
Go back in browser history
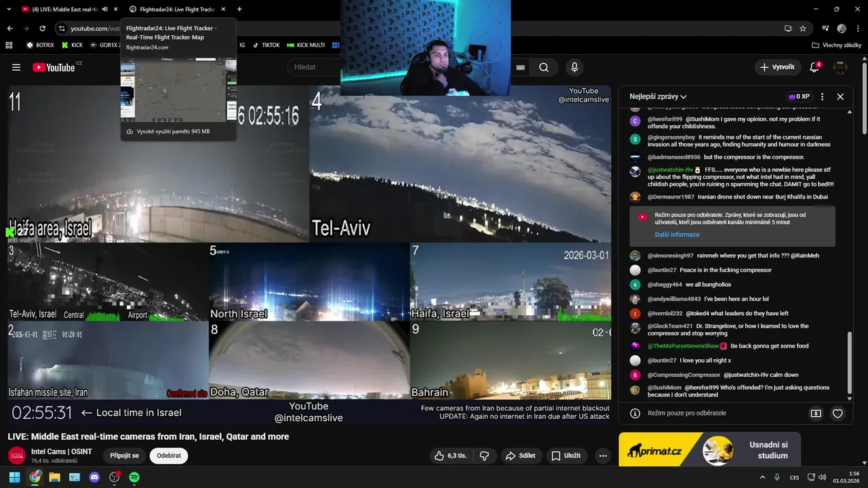tap(9, 28)
